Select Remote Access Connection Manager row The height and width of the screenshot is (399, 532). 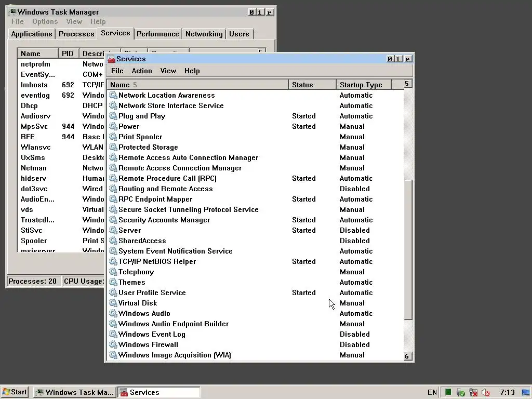click(x=256, y=168)
